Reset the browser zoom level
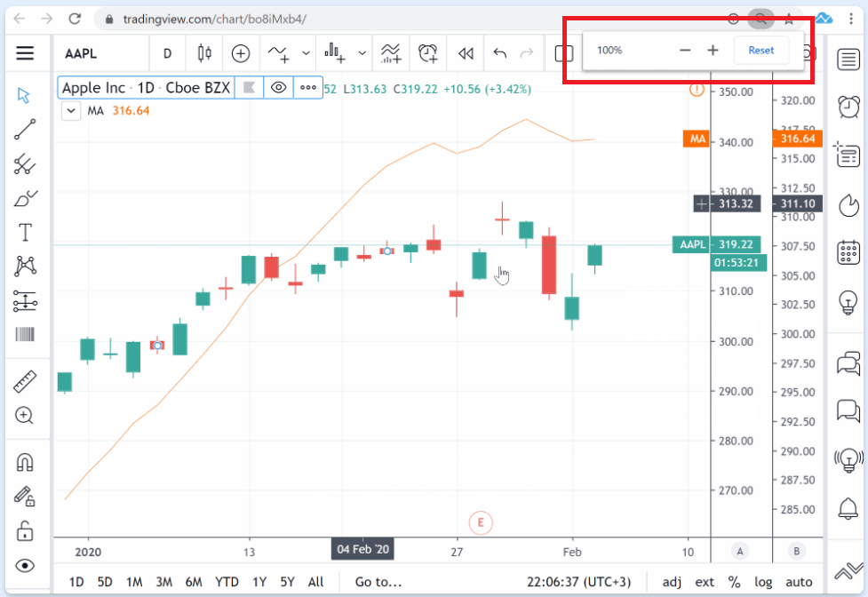The height and width of the screenshot is (597, 868). pyautogui.click(x=761, y=51)
